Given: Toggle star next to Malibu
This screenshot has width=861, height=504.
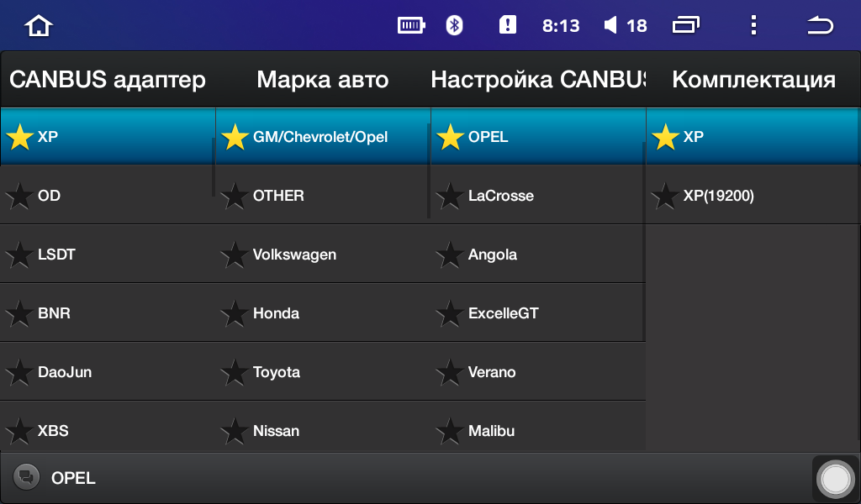Looking at the screenshot, I should [450, 431].
